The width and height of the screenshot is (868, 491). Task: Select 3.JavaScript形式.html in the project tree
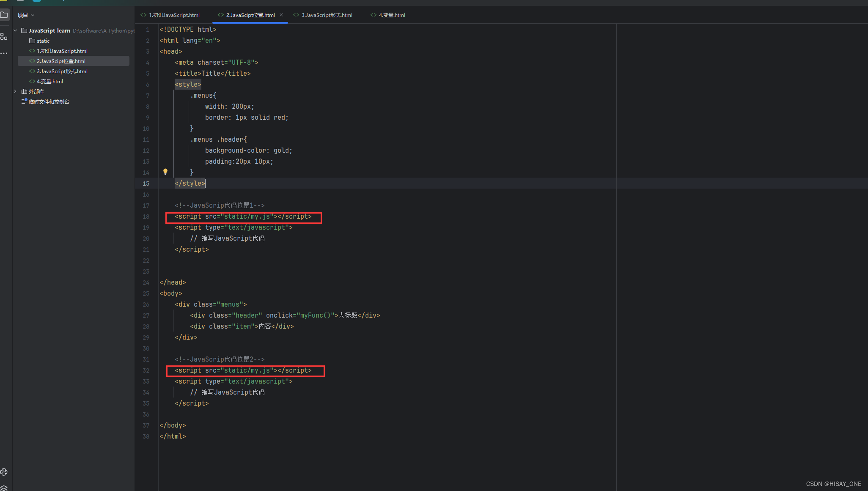[x=58, y=71]
